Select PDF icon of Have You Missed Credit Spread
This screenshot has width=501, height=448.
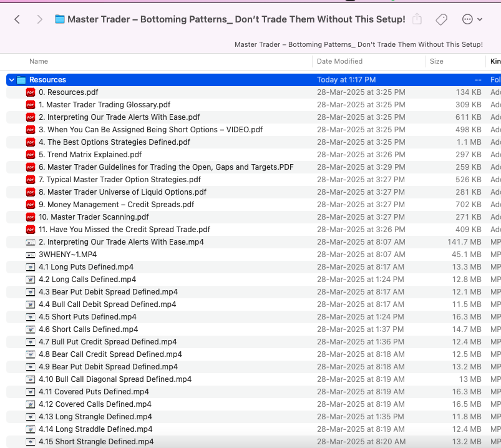(x=31, y=230)
